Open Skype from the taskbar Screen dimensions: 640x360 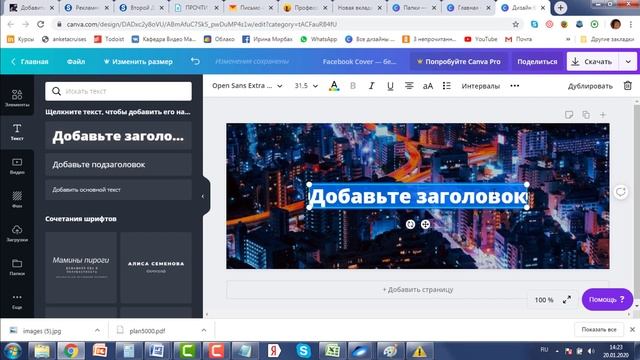tap(303, 351)
